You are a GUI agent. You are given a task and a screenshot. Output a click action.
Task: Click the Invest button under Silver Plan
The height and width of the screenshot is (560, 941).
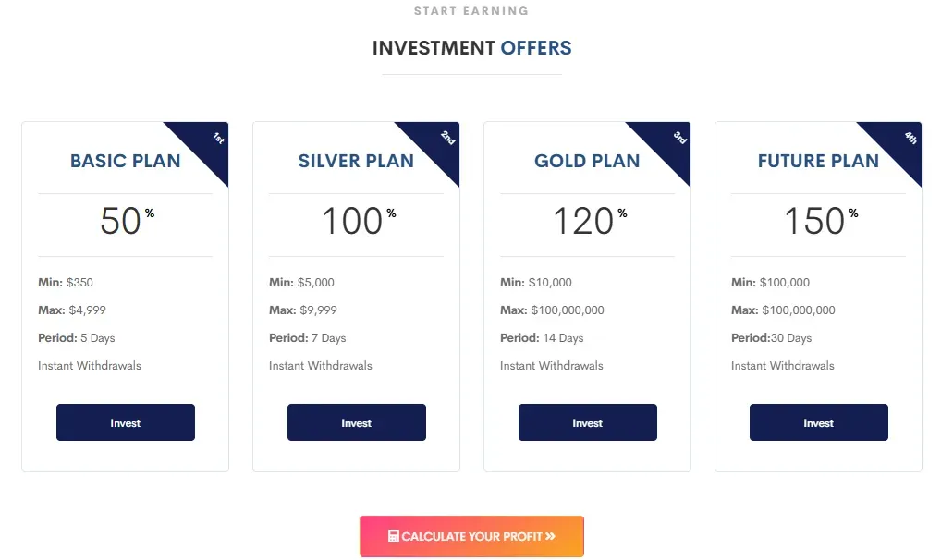click(x=356, y=422)
